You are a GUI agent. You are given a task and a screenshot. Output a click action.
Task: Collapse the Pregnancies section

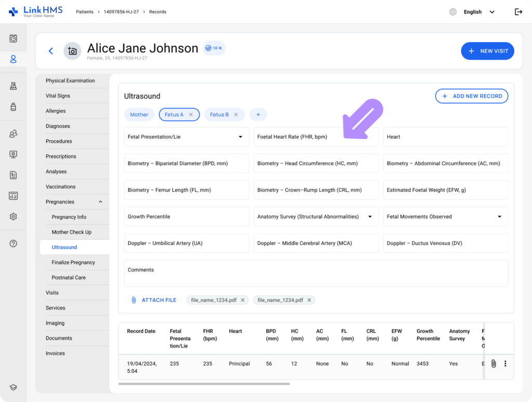[x=100, y=202]
